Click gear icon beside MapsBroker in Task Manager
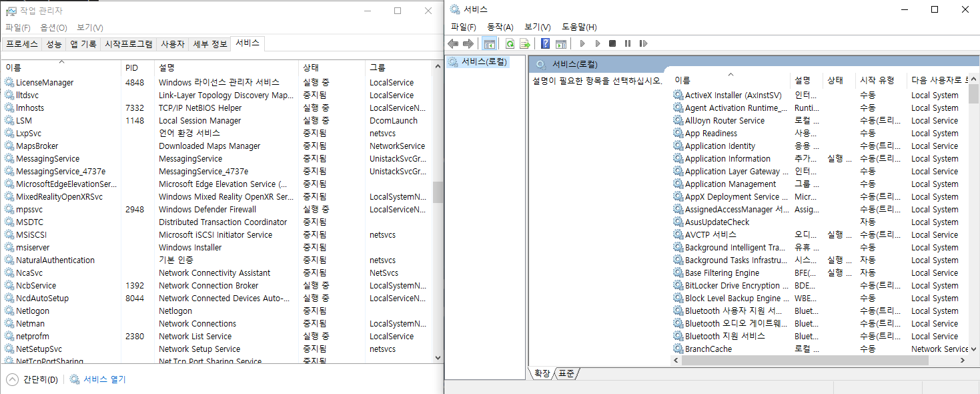Screen dimensions: 980x394 [x=9, y=146]
